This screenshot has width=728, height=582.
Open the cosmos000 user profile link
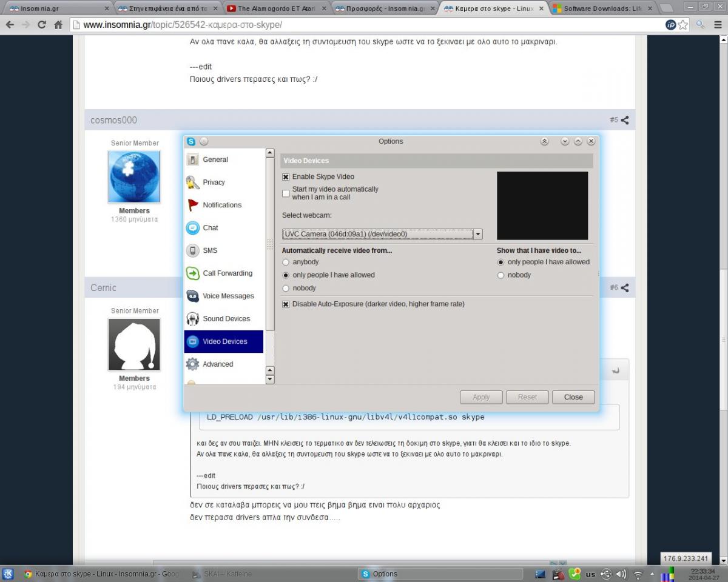pyautogui.click(x=113, y=120)
